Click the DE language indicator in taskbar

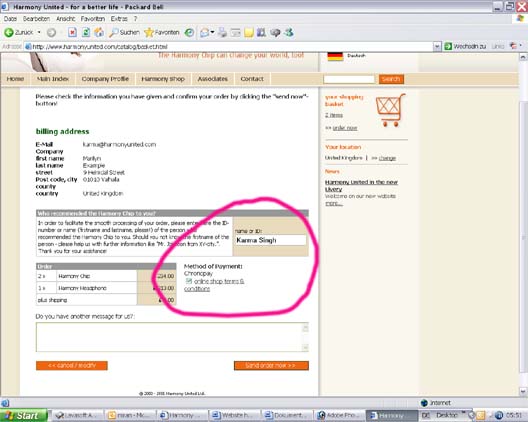click(x=425, y=416)
